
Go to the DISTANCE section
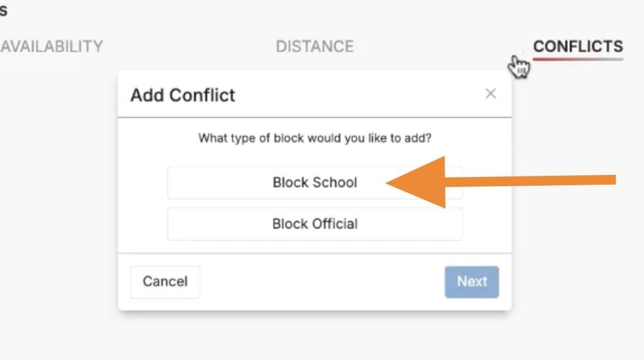point(315,47)
